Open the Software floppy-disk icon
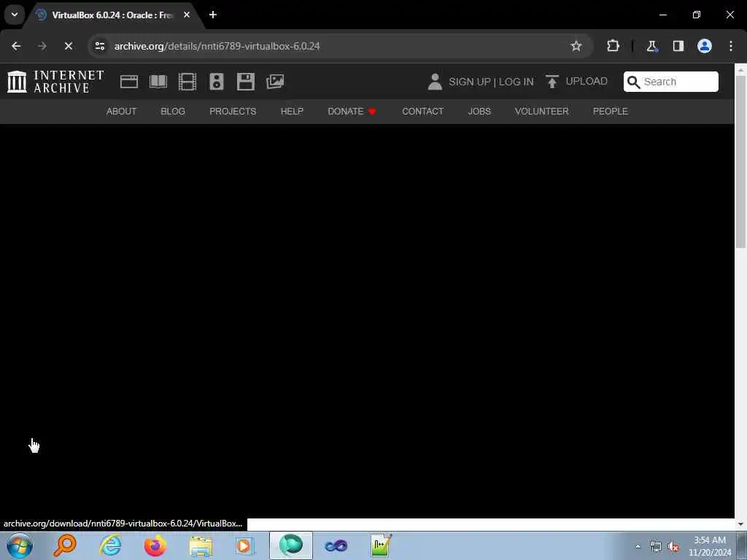 click(245, 82)
